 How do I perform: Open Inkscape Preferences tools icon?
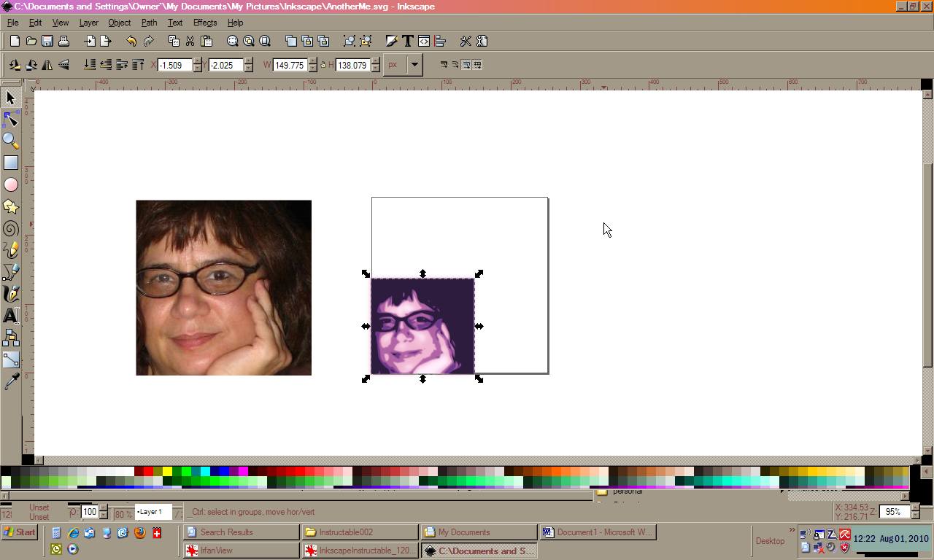coord(466,41)
